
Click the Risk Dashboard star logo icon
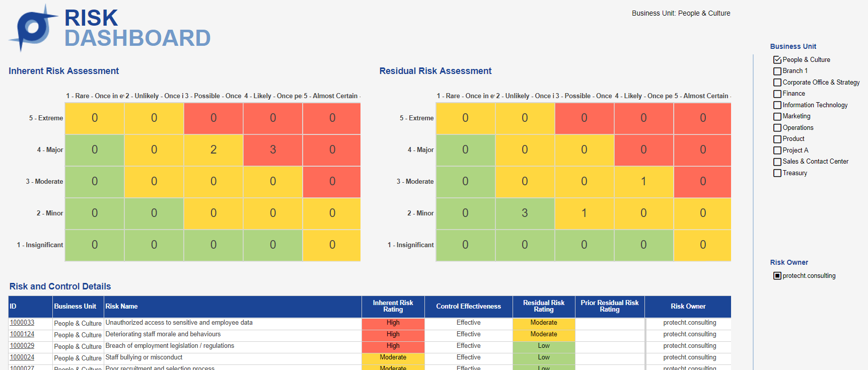point(31,28)
